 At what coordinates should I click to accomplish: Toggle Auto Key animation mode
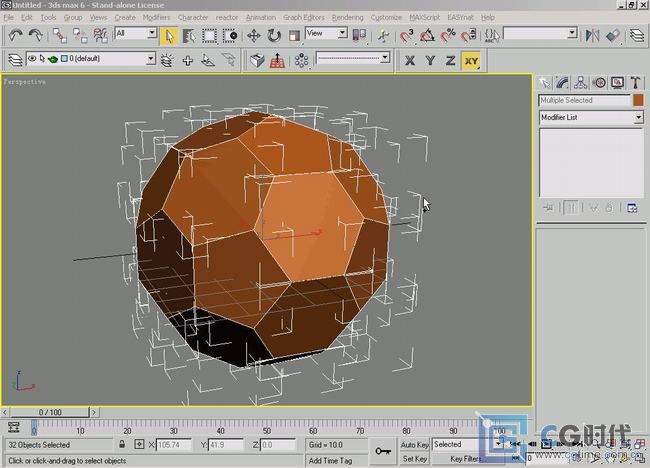click(x=415, y=445)
